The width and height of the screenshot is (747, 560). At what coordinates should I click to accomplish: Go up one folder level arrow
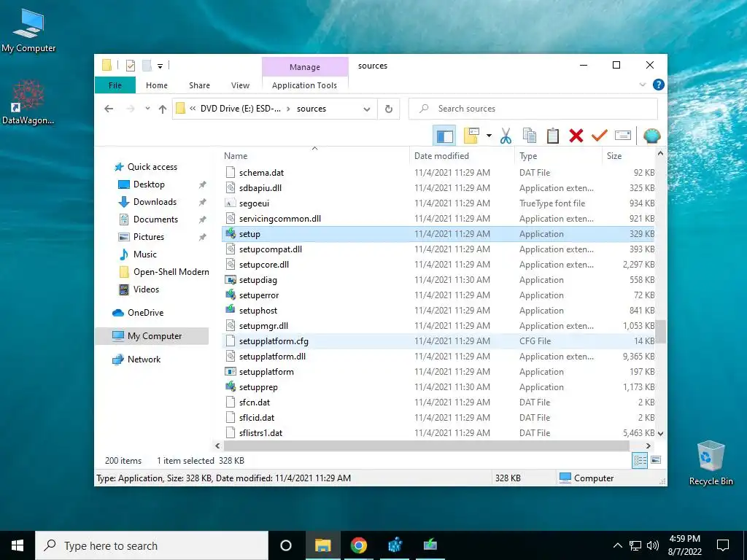163,109
